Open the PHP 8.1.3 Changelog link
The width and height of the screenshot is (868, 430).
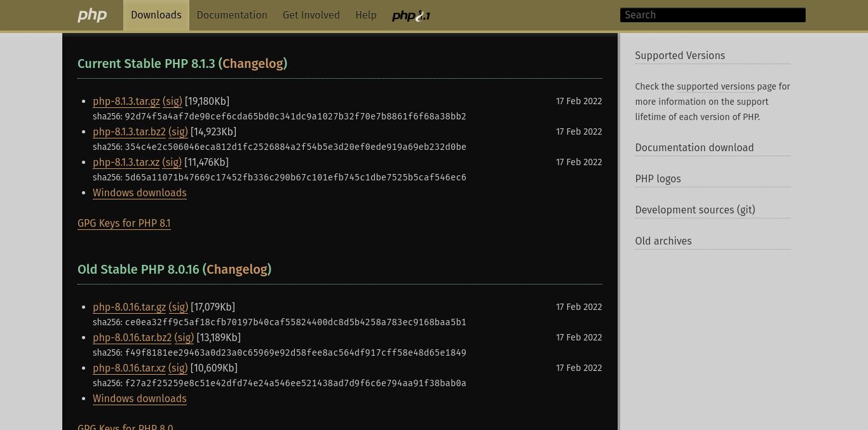tap(253, 64)
